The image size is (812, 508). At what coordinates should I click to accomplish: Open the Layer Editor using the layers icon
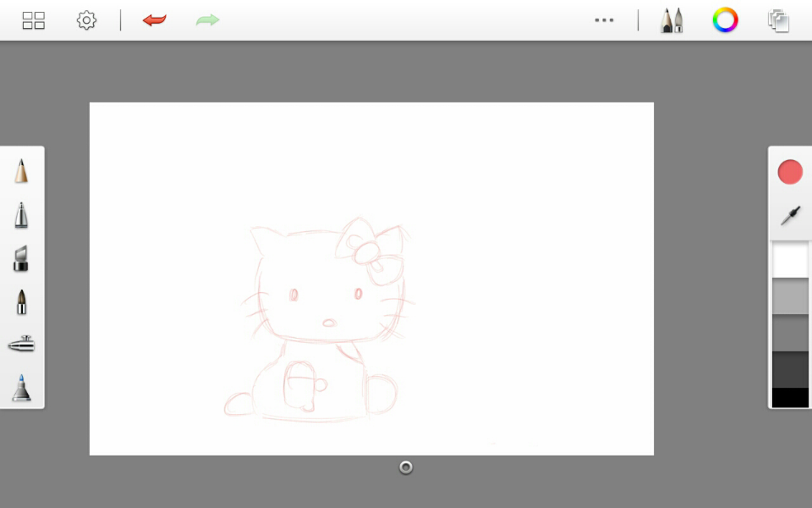click(x=779, y=20)
